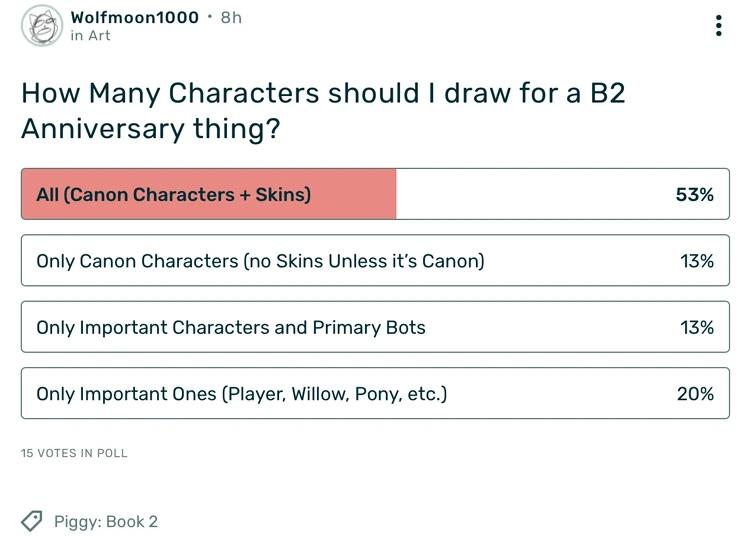Open the "Piggy: Book 2" tag

pyautogui.click(x=106, y=521)
